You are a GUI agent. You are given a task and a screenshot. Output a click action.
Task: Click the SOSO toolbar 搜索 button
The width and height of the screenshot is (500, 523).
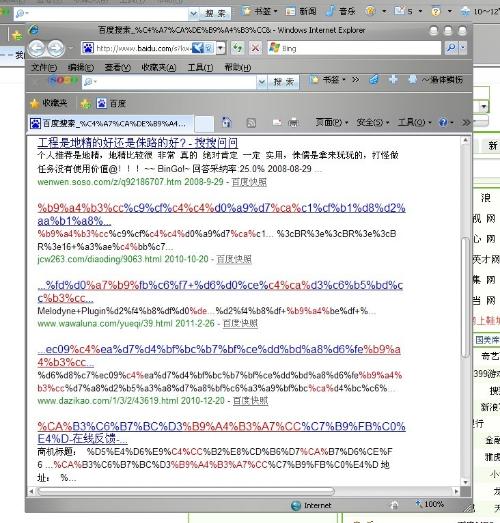pyautogui.click(x=284, y=82)
